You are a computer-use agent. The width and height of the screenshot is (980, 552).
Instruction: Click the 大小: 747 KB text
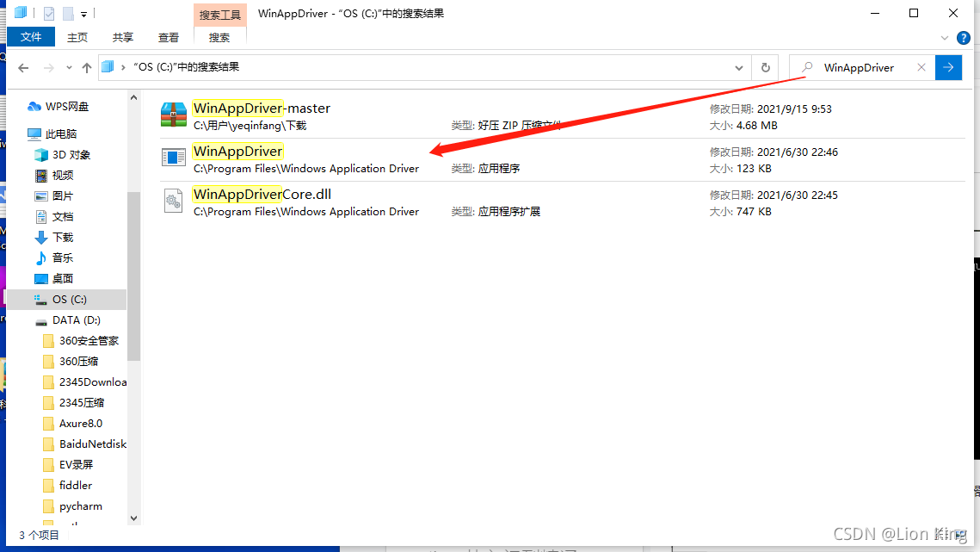click(741, 212)
